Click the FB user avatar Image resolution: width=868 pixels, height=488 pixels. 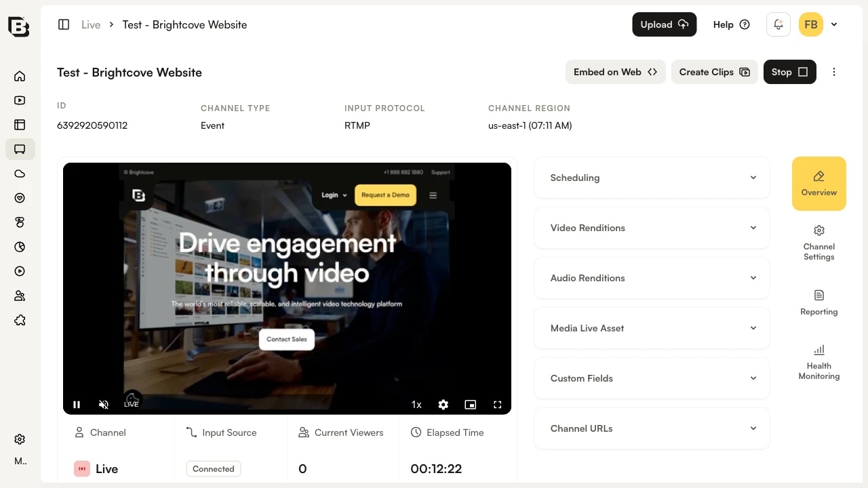811,24
